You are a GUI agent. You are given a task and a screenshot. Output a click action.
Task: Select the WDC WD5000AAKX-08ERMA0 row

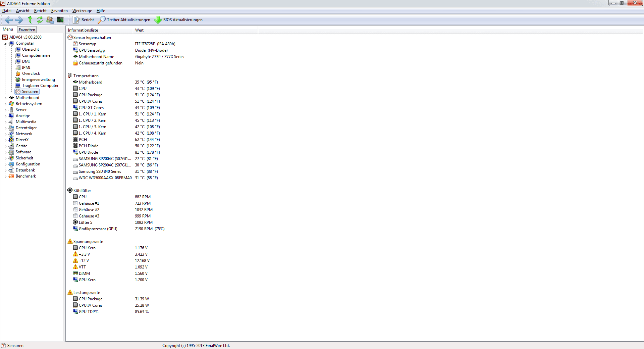(x=115, y=178)
